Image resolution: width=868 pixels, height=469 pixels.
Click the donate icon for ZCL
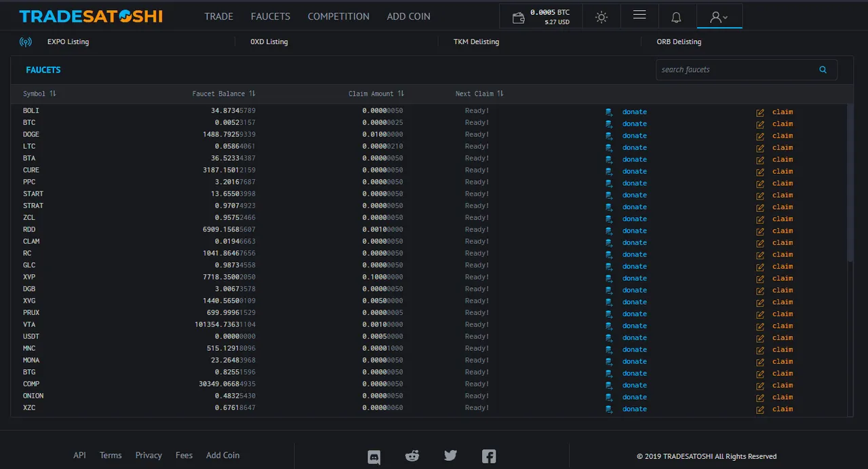[x=609, y=219]
